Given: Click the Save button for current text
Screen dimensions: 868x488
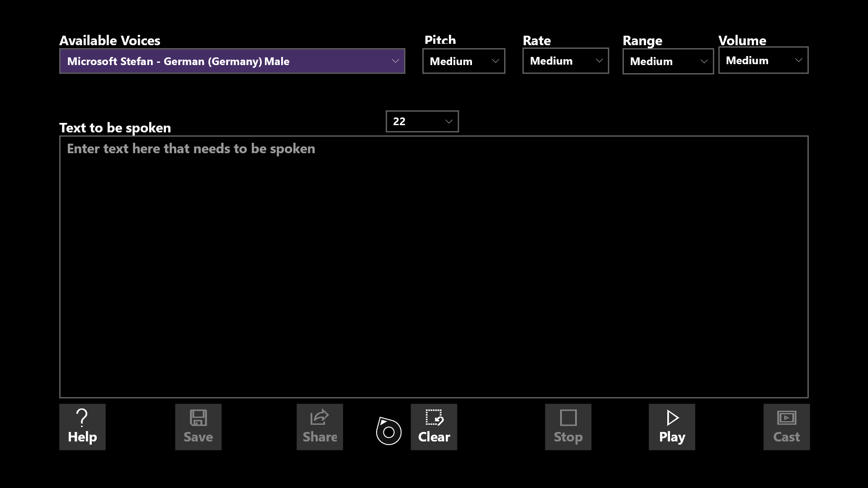Looking at the screenshot, I should point(198,427).
